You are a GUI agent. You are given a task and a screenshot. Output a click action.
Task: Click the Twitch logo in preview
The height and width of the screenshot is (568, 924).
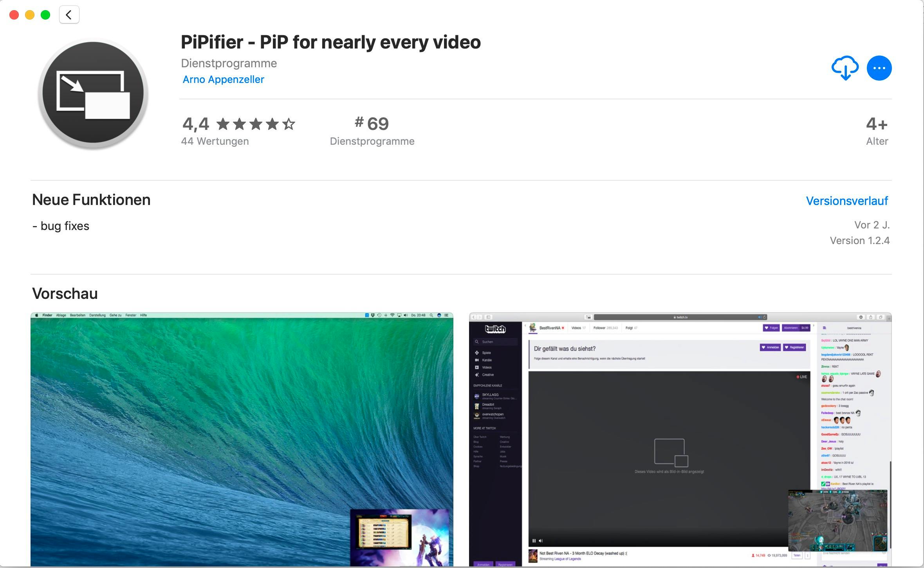click(x=495, y=329)
